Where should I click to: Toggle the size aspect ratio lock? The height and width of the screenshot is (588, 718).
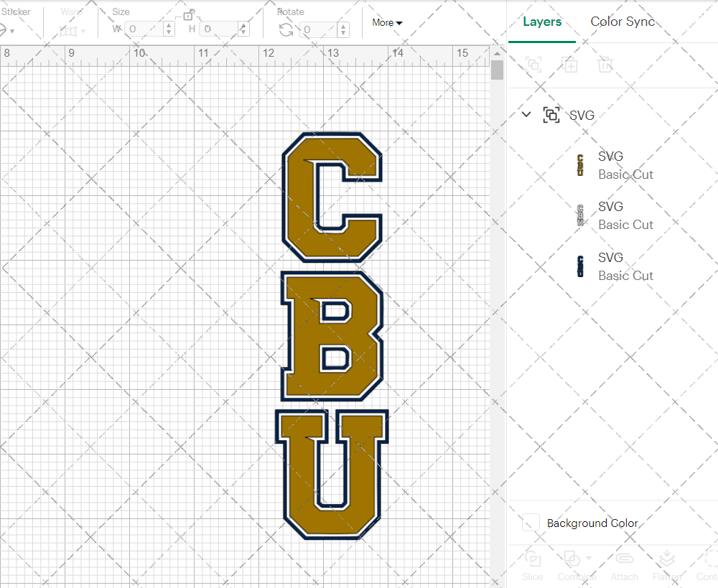click(x=187, y=16)
